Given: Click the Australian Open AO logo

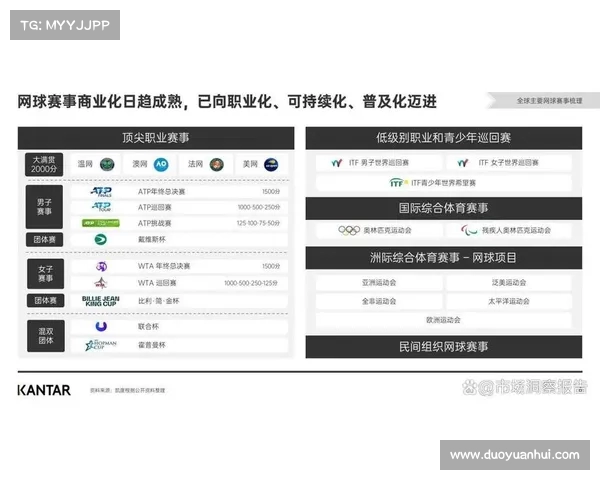Looking at the screenshot, I should click(x=161, y=164).
